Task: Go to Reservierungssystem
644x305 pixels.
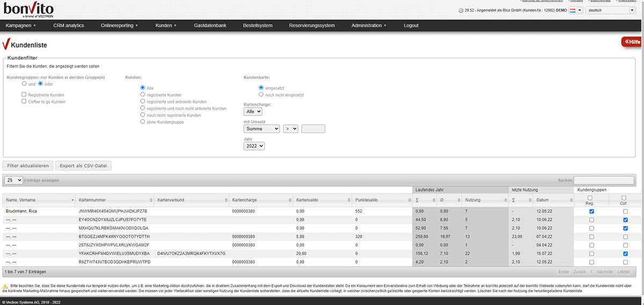Action: (x=312, y=25)
